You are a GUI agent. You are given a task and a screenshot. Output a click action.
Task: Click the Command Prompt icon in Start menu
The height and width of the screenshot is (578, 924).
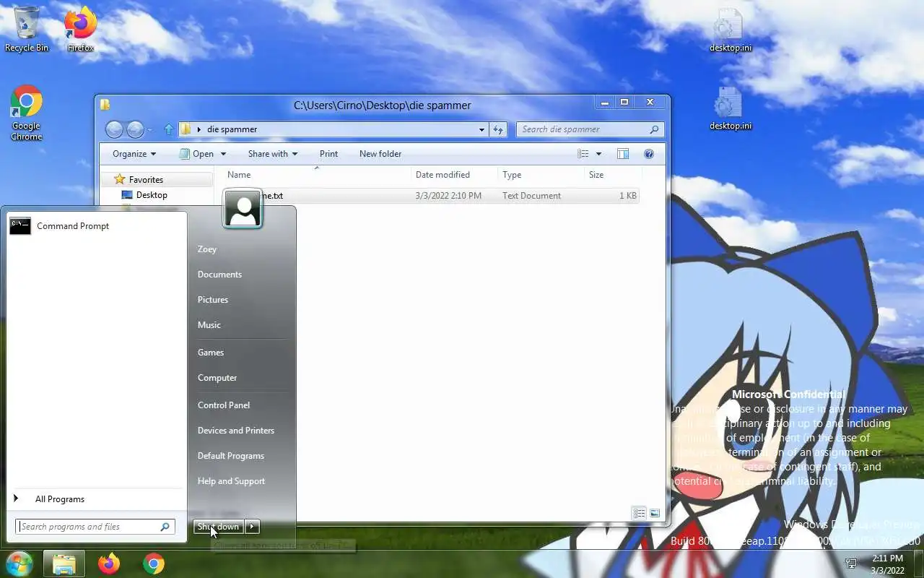tap(20, 226)
